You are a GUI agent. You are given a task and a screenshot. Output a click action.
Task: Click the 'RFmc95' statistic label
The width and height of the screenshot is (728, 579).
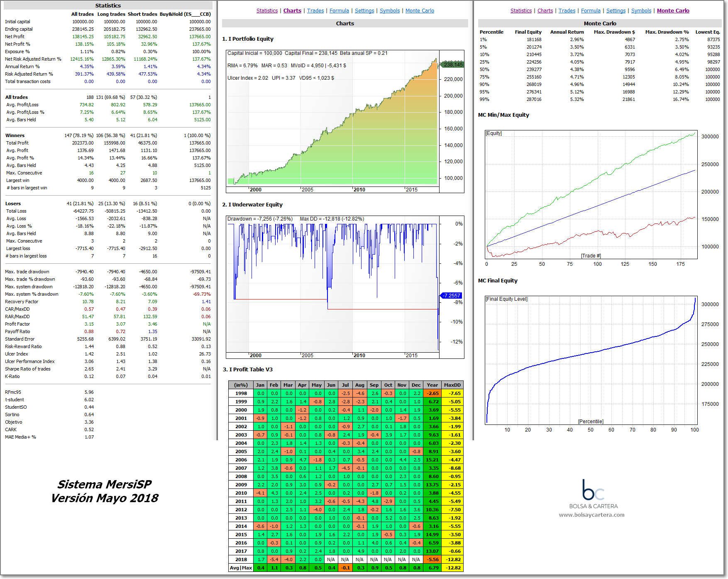coord(13,392)
